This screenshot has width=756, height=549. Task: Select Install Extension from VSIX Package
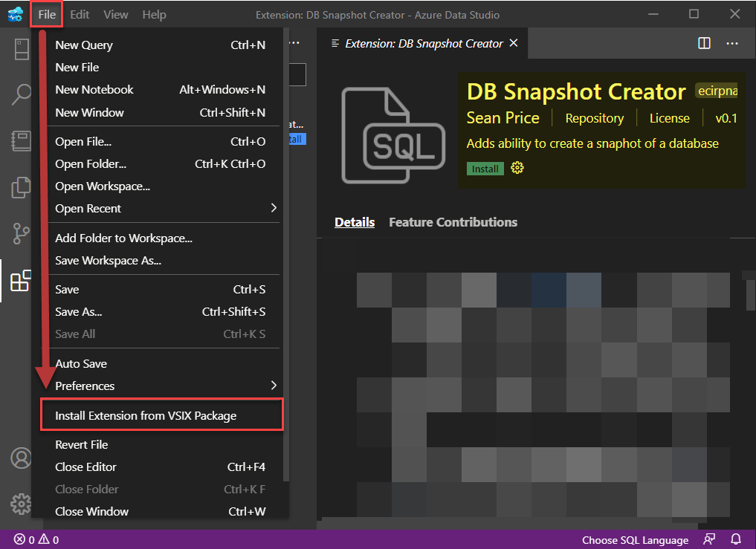pos(162,415)
